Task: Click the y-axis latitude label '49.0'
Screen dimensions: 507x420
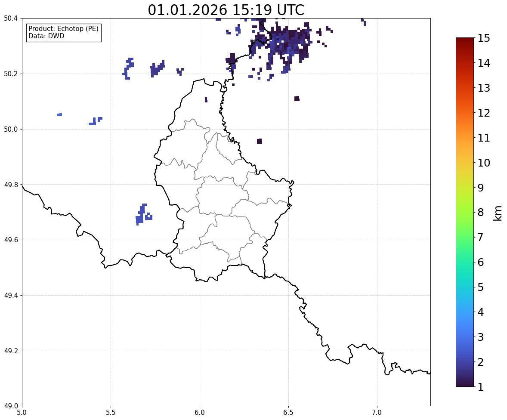Action: 11,406
